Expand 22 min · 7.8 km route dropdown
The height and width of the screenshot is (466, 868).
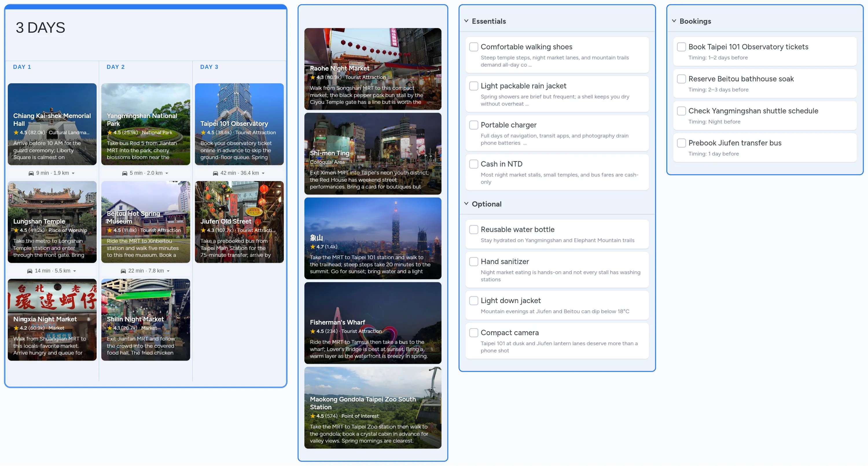[x=168, y=271]
